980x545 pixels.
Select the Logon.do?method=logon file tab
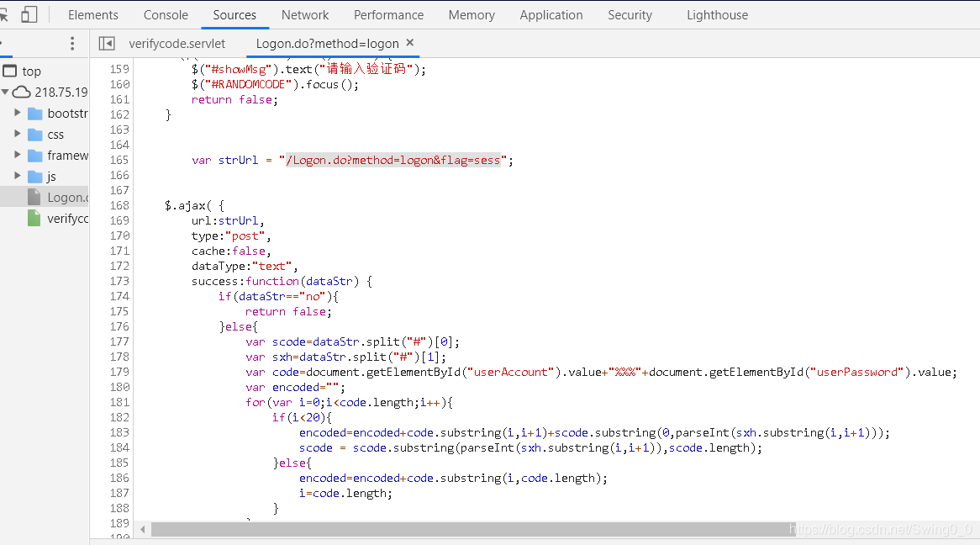tap(328, 43)
